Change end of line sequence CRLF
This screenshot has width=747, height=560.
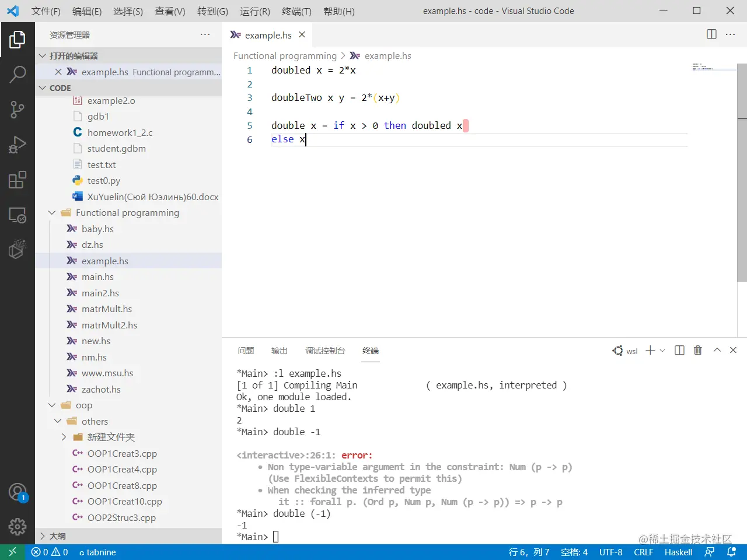pyautogui.click(x=644, y=552)
